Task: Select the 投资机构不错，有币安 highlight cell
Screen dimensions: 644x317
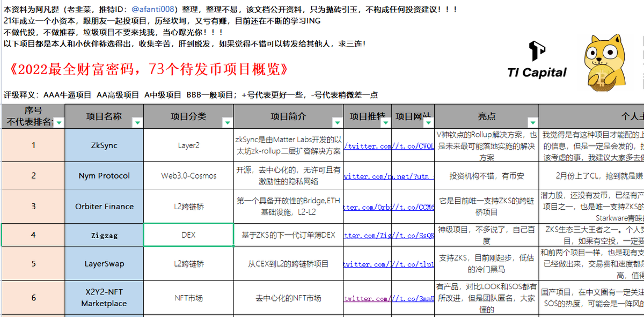Action: pos(486,175)
